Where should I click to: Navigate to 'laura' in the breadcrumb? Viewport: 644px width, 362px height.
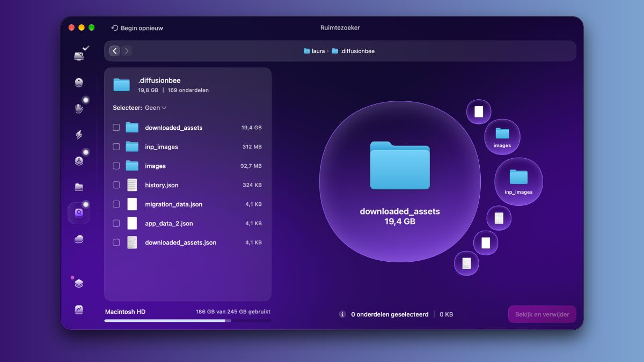(314, 51)
